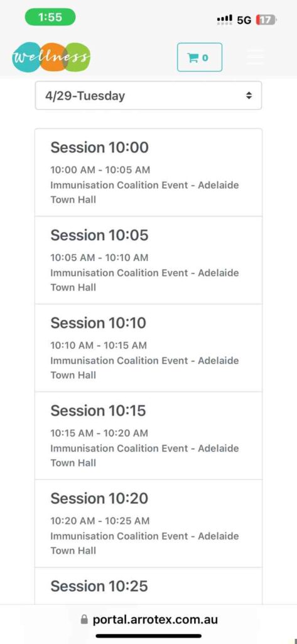
Task: Choose the Session 10:10 booking
Action: pyautogui.click(x=148, y=348)
